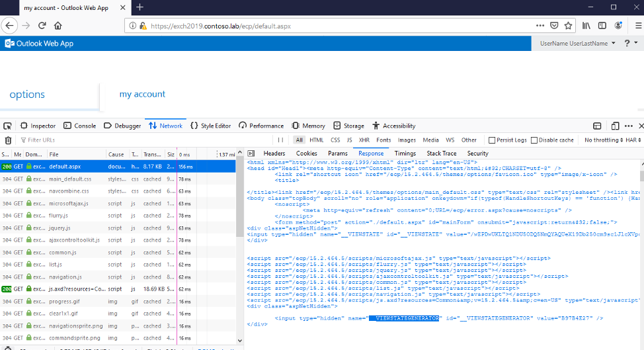
Task: Open the Firefox Library icon
Action: point(586,26)
